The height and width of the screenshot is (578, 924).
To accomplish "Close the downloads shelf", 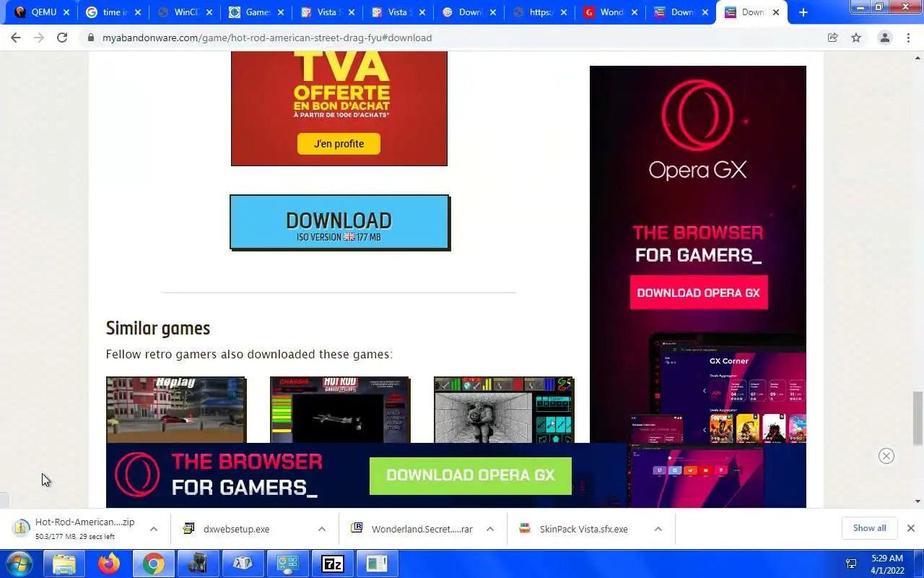I will (x=911, y=528).
